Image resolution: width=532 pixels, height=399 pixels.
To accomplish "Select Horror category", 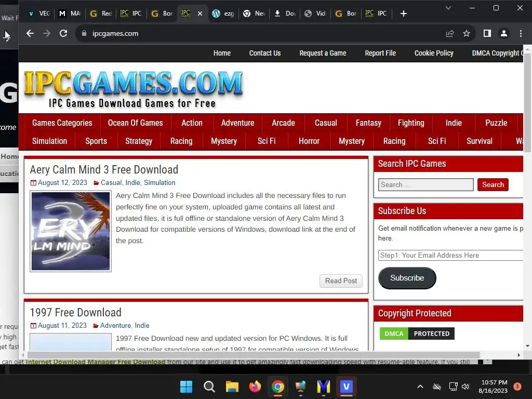I will coord(309,141).
